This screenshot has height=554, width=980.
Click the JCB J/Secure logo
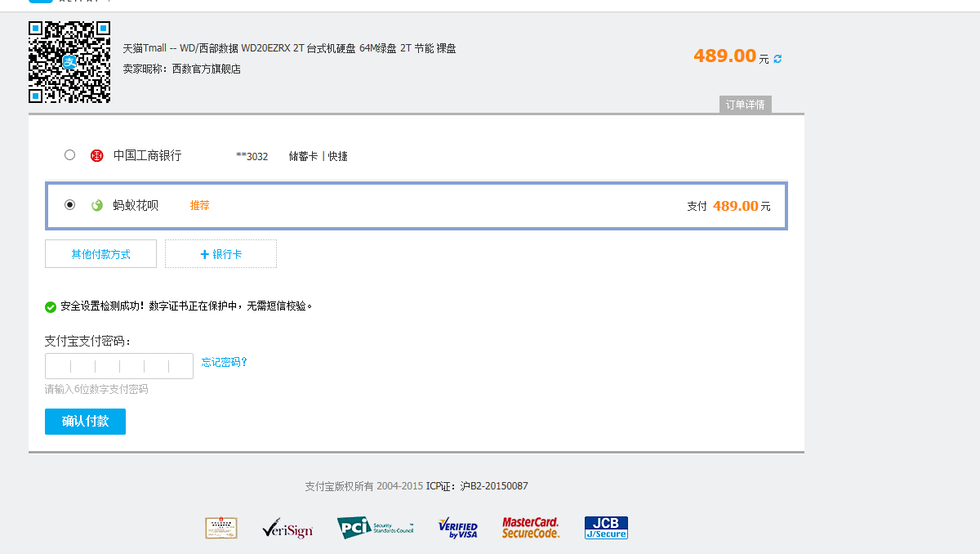tap(606, 528)
